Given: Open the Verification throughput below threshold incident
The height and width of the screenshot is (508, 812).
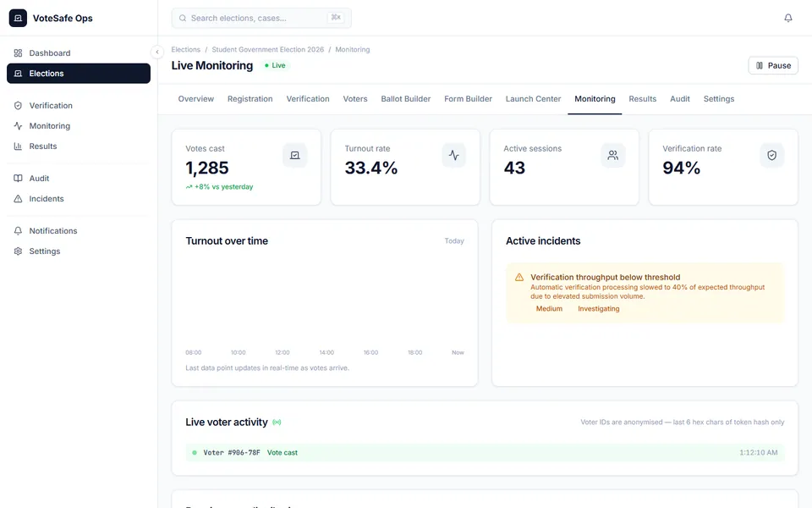Looking at the screenshot, I should 645,293.
